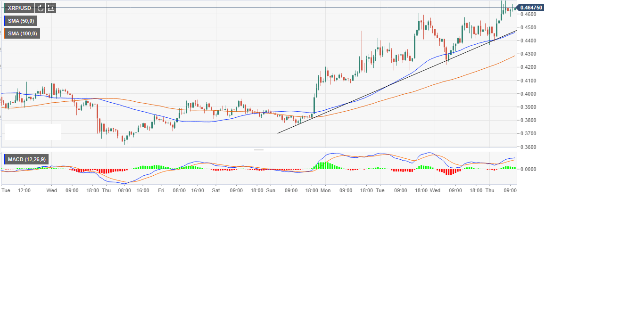Grab the pane divider handle above MACD
This screenshot has height=335, width=644.
pos(259,150)
